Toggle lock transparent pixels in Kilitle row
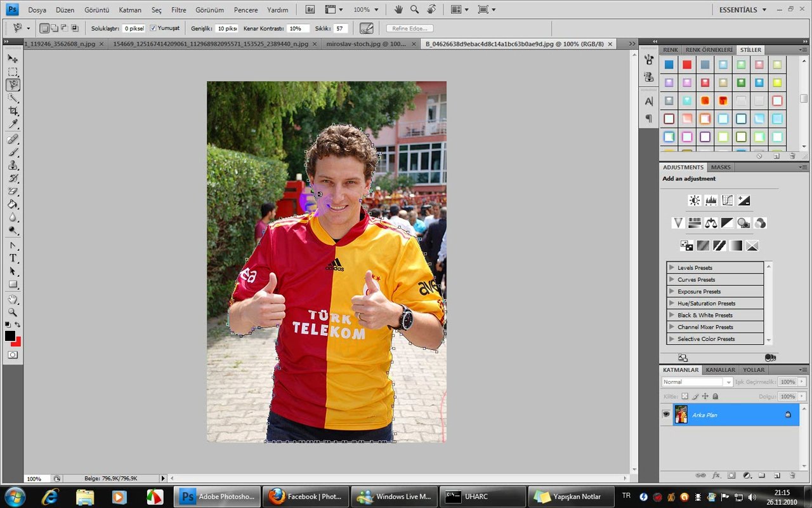The image size is (812, 508). tap(684, 396)
